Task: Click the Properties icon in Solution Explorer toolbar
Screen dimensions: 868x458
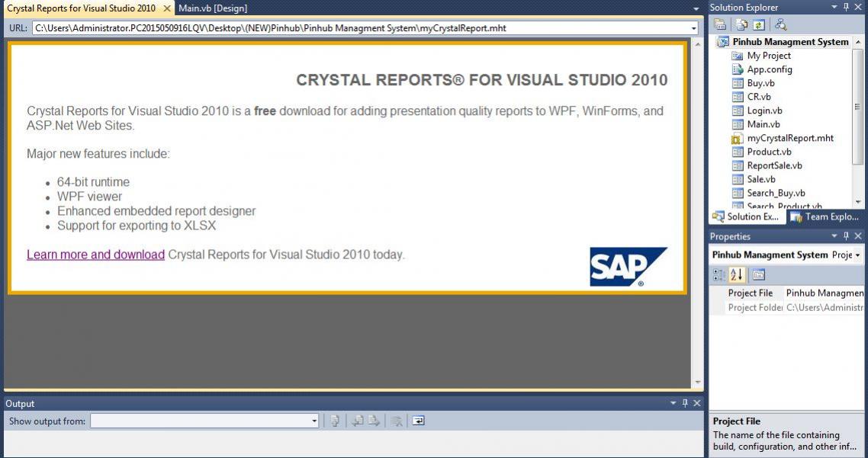Action: click(720, 24)
